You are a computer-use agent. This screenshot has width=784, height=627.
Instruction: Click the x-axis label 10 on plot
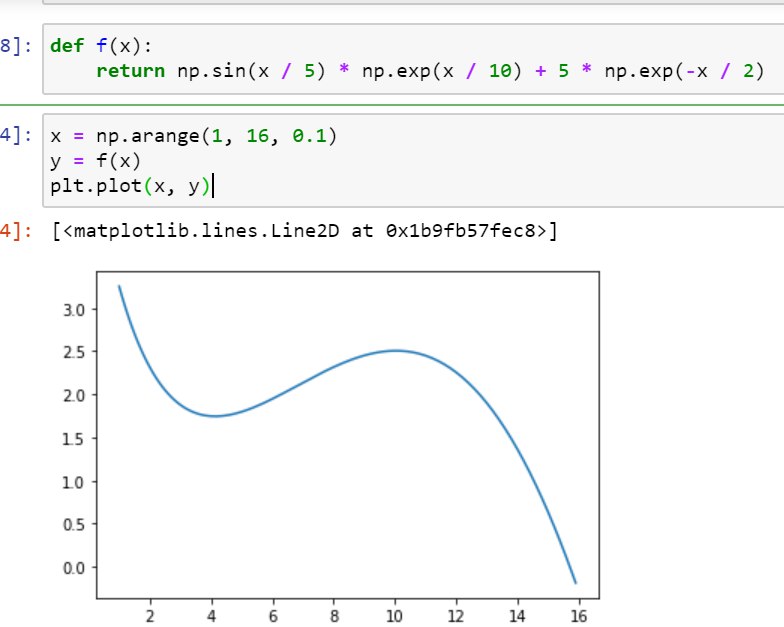click(394, 616)
